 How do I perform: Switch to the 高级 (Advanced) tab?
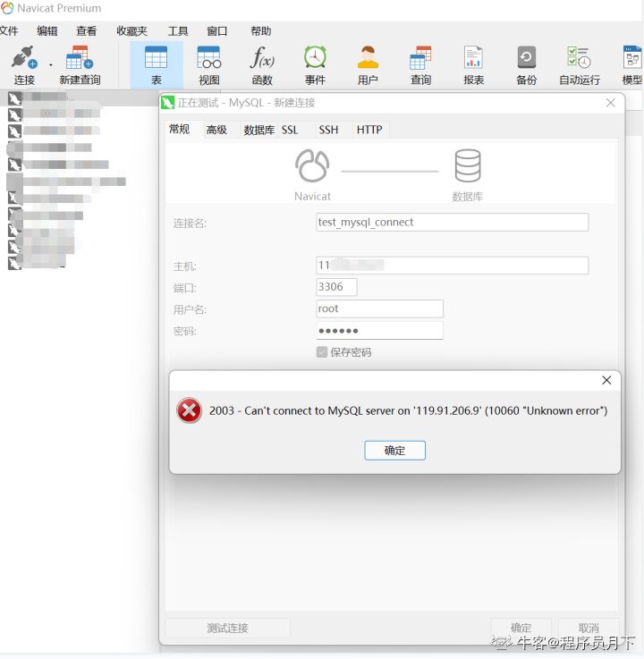[x=216, y=130]
